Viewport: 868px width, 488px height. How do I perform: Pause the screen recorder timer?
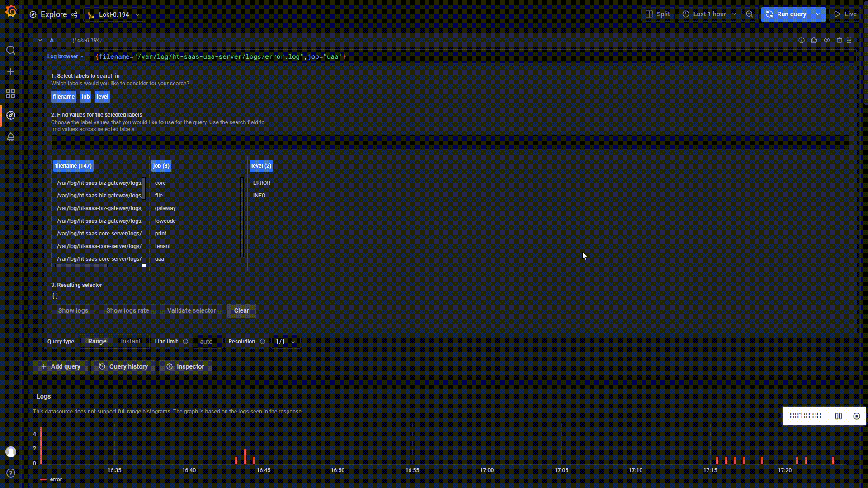pyautogui.click(x=839, y=416)
